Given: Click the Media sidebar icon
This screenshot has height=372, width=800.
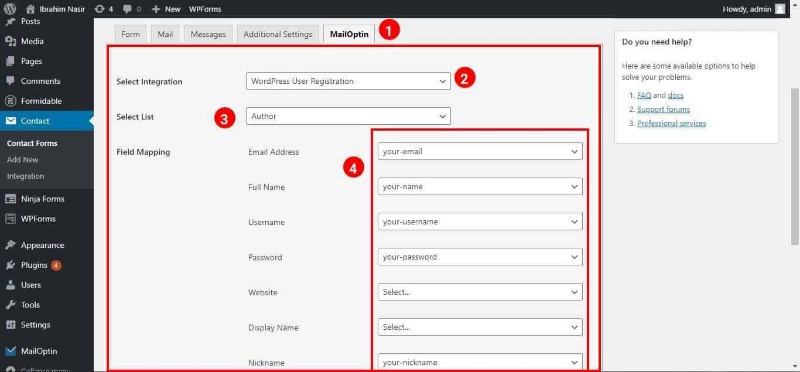Looking at the screenshot, I should (x=10, y=41).
